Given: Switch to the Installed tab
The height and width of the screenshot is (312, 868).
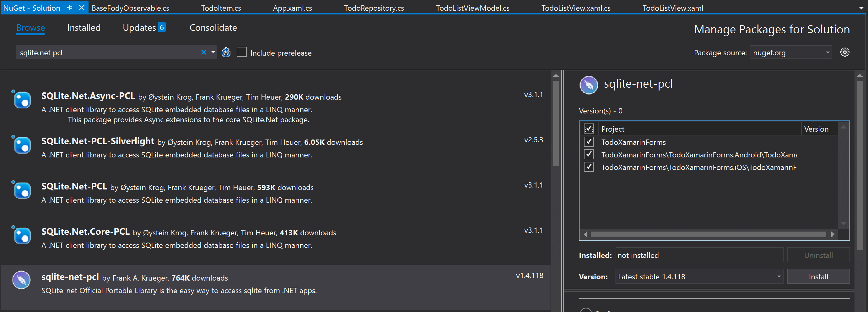Looking at the screenshot, I should pos(84,28).
